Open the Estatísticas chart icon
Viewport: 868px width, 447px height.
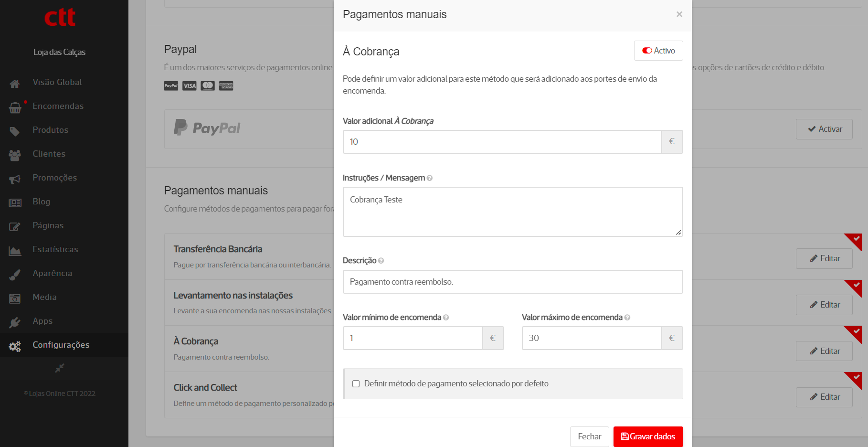[x=15, y=251]
